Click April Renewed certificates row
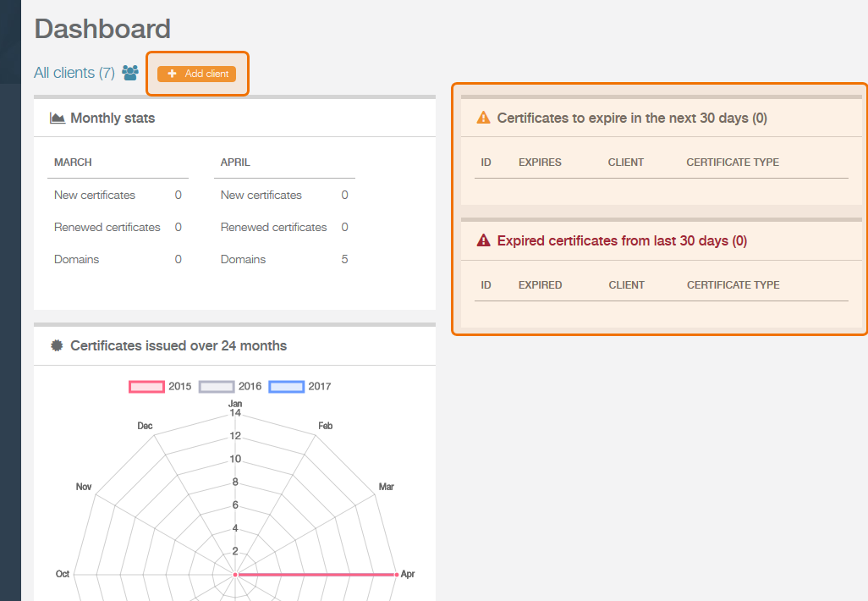868x601 pixels. [x=284, y=227]
